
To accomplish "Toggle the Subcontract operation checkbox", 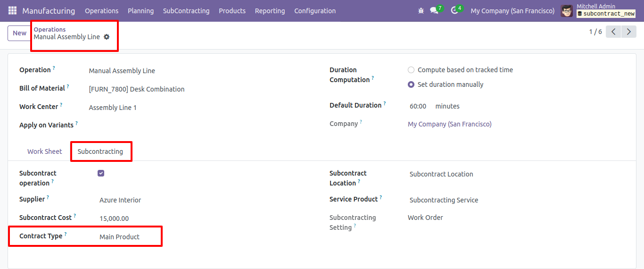I will click(x=101, y=173).
